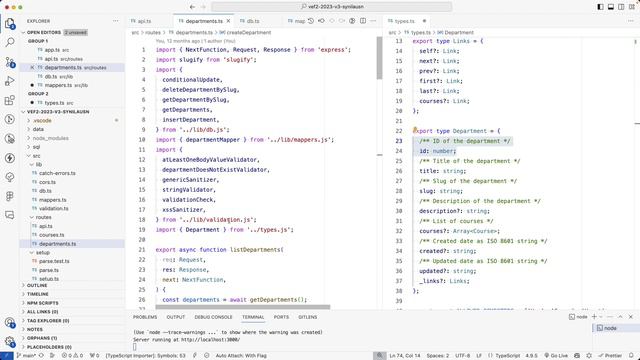The width and height of the screenshot is (640, 360).
Task: Open the Source Control view
Action: [10, 62]
